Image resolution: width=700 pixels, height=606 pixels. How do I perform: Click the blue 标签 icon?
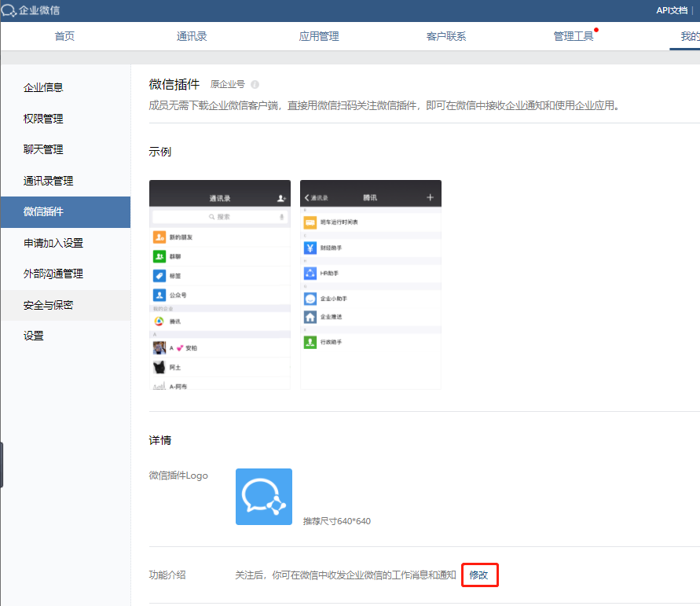159,276
